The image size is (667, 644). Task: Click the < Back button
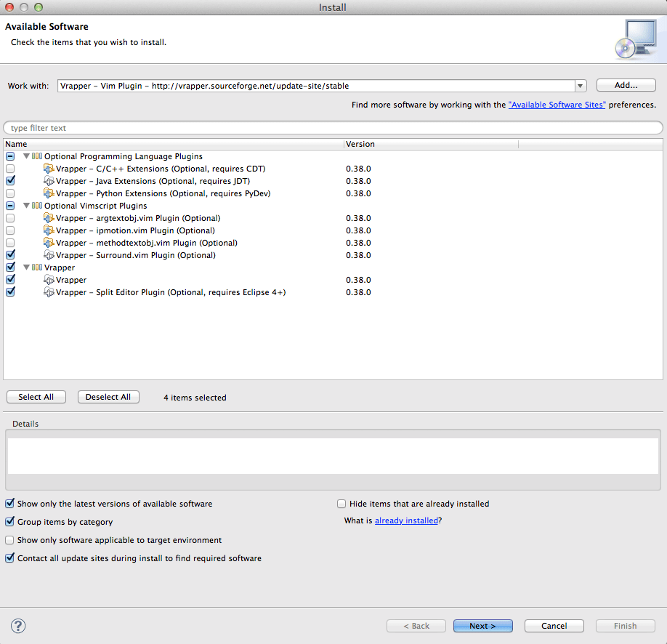click(x=416, y=626)
